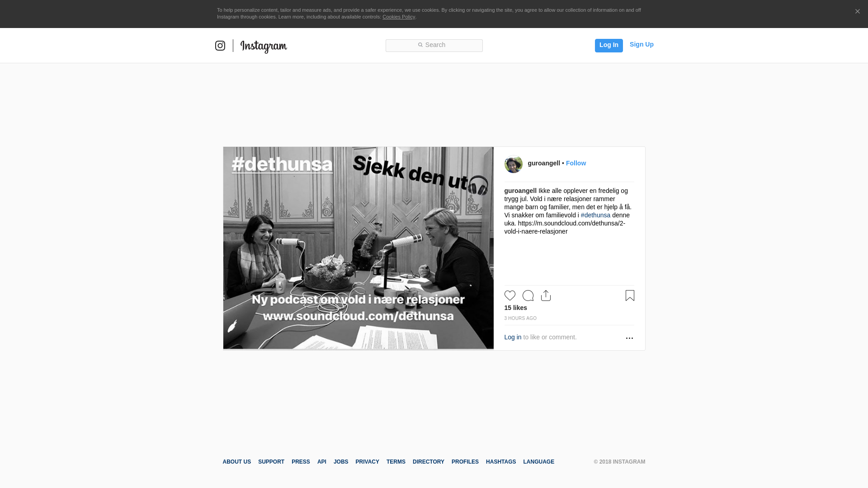Focus the Search input field
This screenshot has width=868, height=488.
pos(434,46)
